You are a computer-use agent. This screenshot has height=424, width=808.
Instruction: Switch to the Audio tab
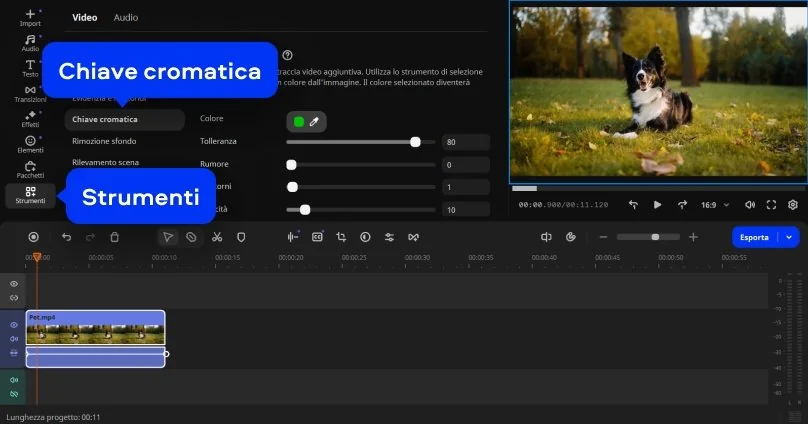pos(126,18)
